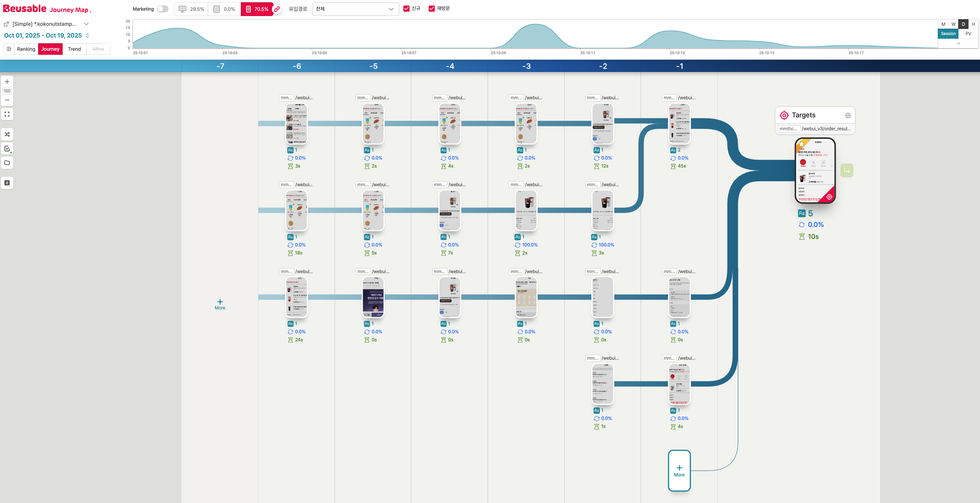Switch to the Trend tab
The height and width of the screenshot is (503, 980).
point(74,49)
